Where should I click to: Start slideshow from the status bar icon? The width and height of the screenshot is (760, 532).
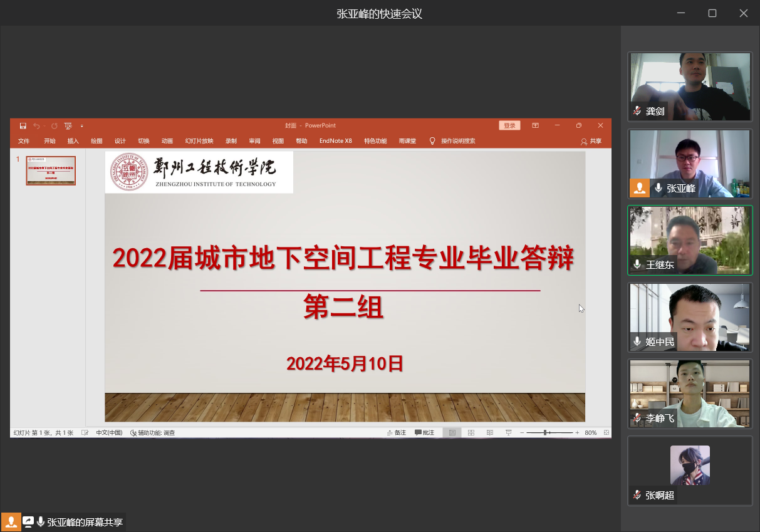[509, 433]
